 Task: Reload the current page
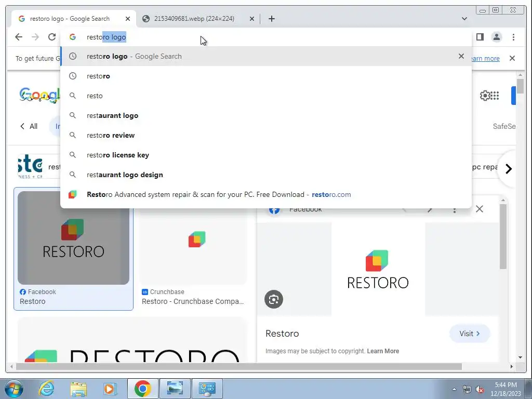pos(52,37)
